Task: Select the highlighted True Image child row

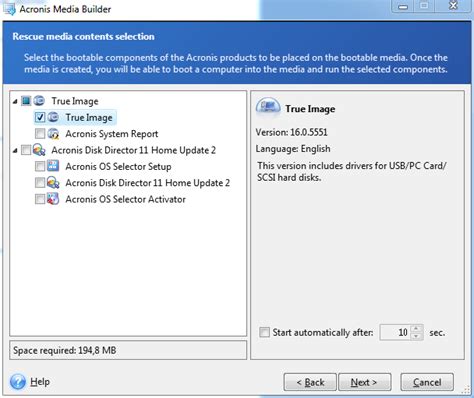Action: coord(89,117)
